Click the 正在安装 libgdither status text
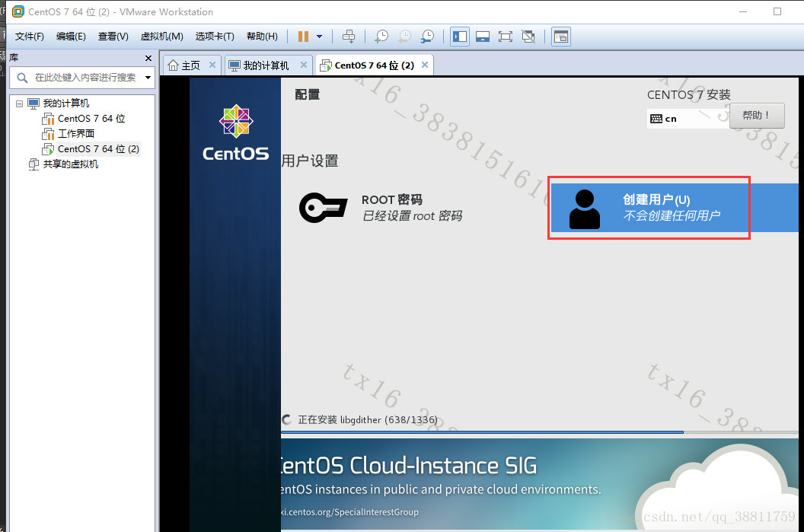 [368, 420]
